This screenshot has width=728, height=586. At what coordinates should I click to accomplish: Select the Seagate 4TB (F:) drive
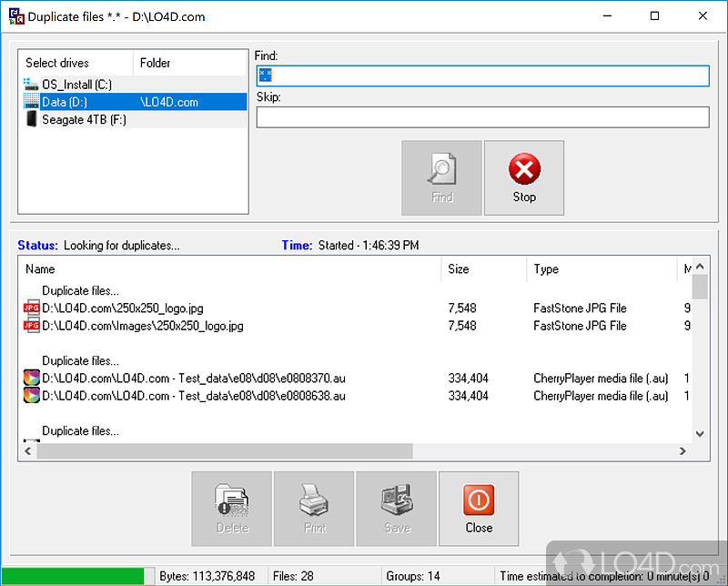(84, 119)
